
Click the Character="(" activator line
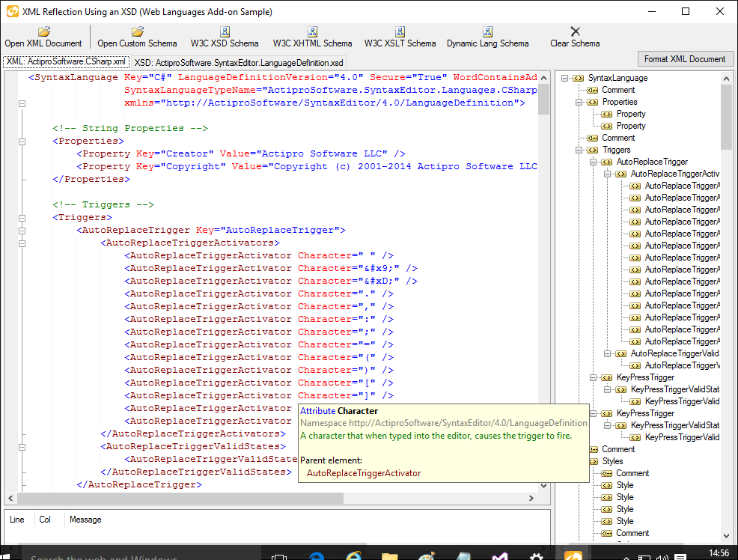[259, 357]
